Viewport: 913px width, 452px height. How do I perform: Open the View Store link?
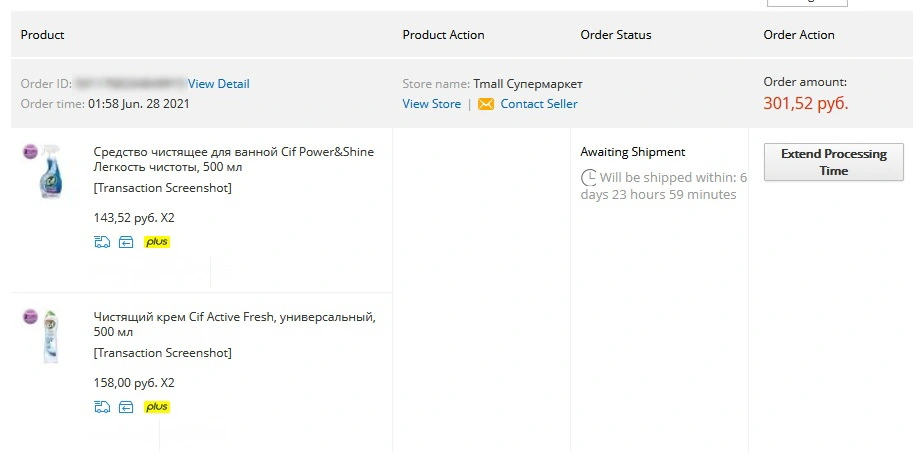tap(431, 104)
